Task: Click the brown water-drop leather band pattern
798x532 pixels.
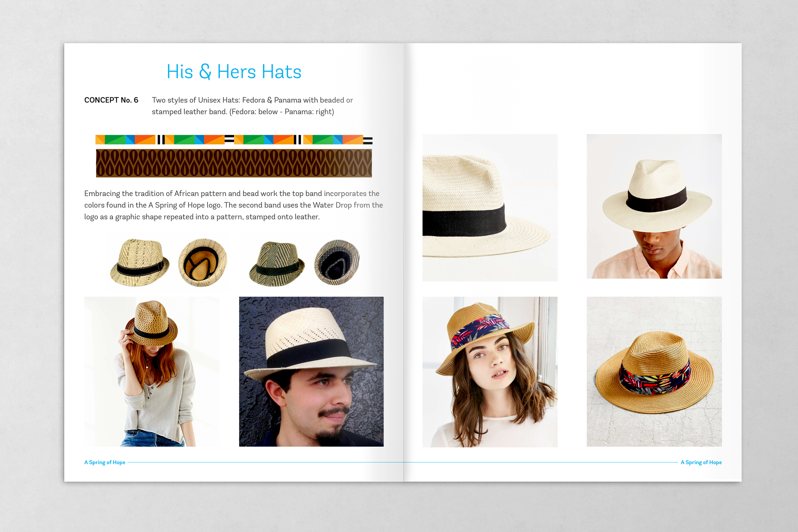Action: click(234, 163)
